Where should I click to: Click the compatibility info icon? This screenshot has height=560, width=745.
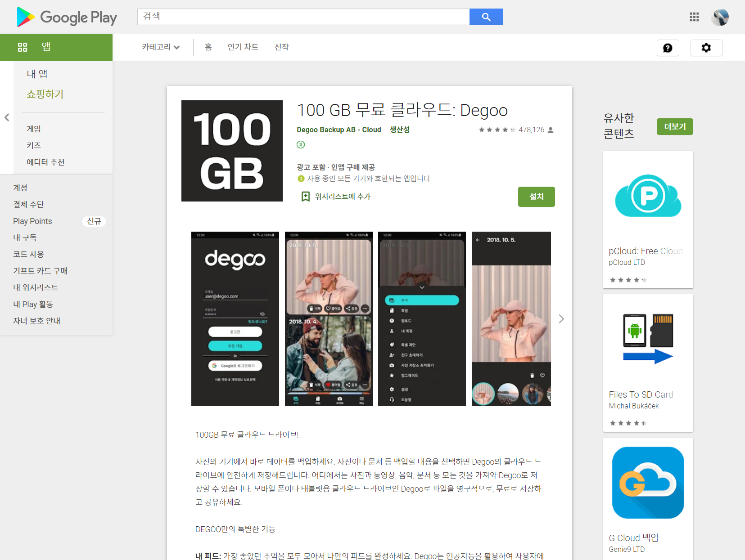click(x=301, y=179)
